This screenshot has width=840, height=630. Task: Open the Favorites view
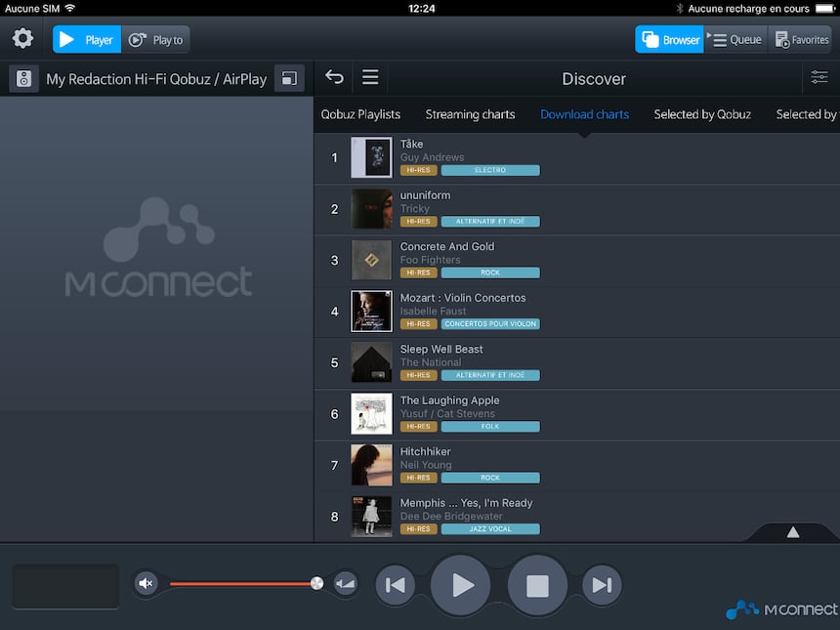click(802, 40)
